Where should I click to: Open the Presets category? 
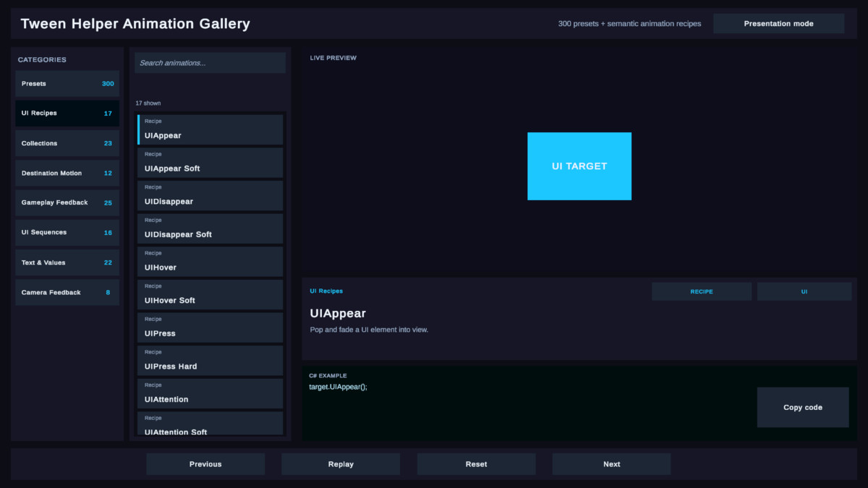(67, 84)
